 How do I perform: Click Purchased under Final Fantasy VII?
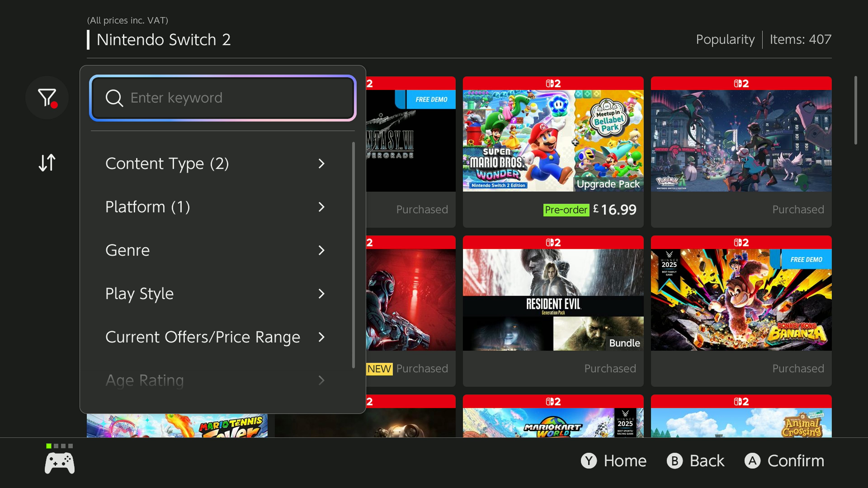[422, 209]
